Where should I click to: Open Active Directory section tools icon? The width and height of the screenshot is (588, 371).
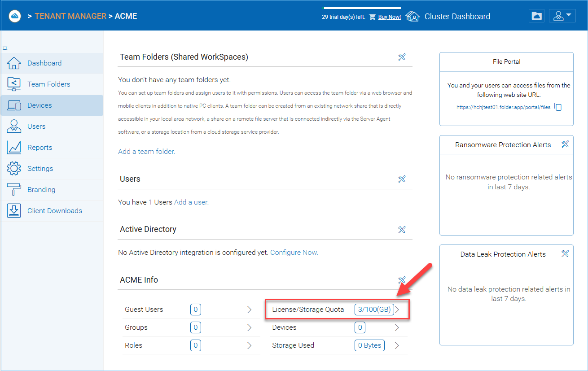click(402, 229)
